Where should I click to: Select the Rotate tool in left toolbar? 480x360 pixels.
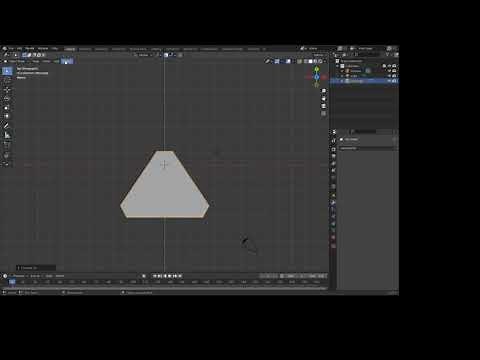[x=7, y=99]
